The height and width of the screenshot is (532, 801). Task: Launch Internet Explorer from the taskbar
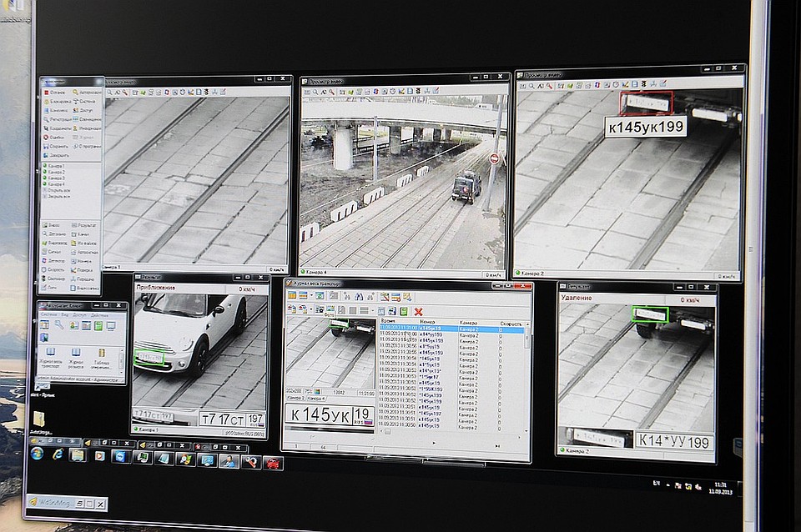(x=57, y=454)
